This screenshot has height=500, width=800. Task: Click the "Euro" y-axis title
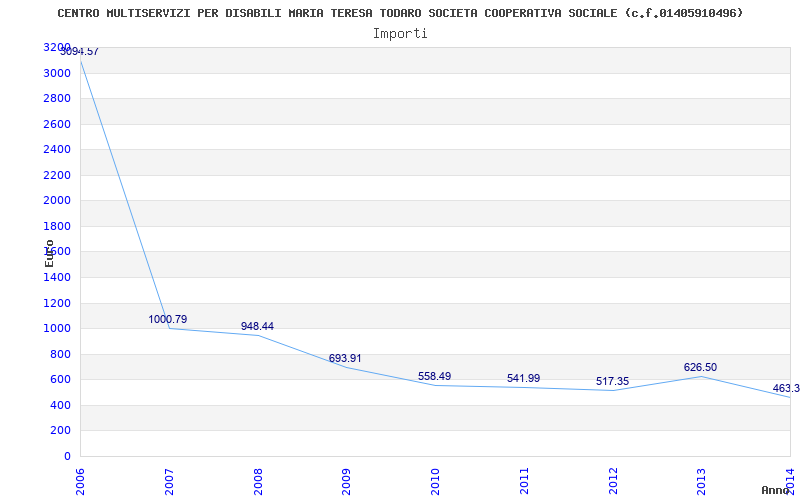[49, 252]
